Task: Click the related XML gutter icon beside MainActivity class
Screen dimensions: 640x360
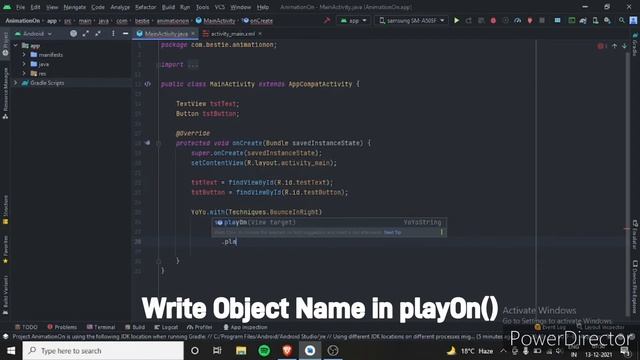Action: 147,84
